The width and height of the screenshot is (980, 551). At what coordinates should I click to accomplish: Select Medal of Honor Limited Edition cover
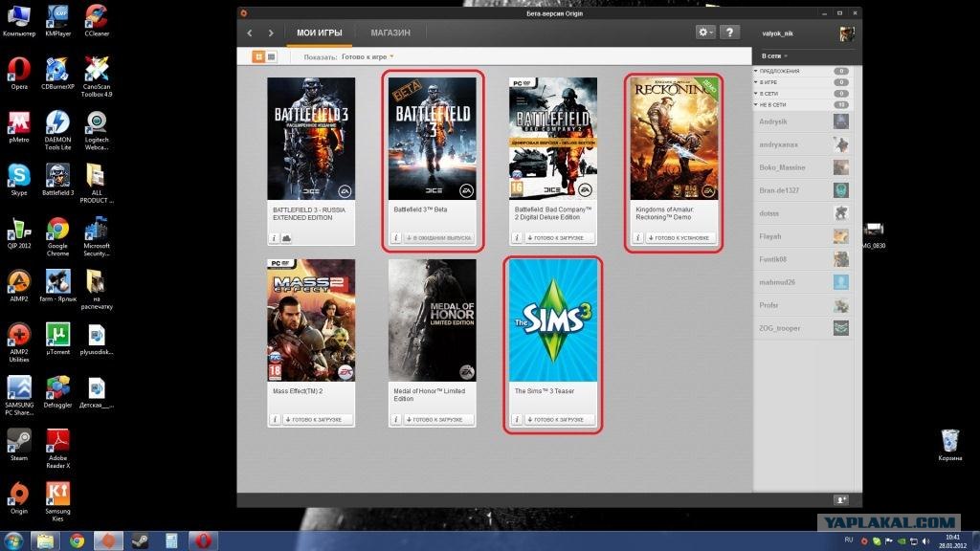[432, 320]
